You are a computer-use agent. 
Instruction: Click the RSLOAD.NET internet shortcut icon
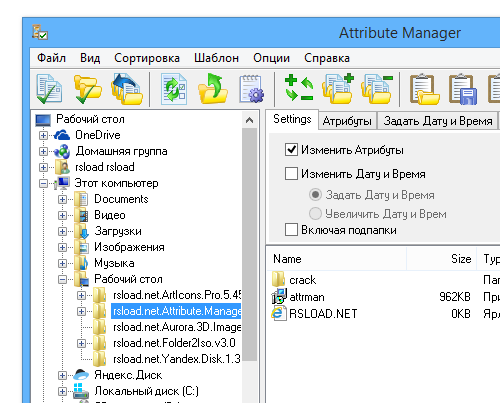[x=279, y=313]
